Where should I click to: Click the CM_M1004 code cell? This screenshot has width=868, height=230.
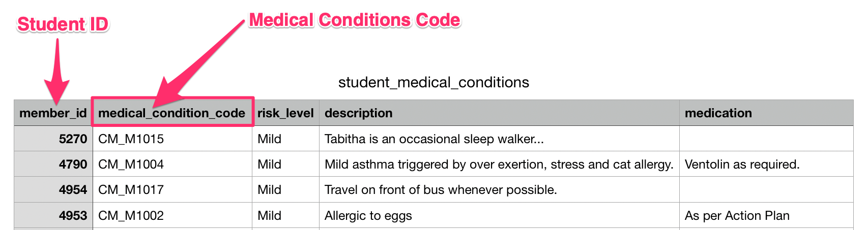pyautogui.click(x=172, y=164)
